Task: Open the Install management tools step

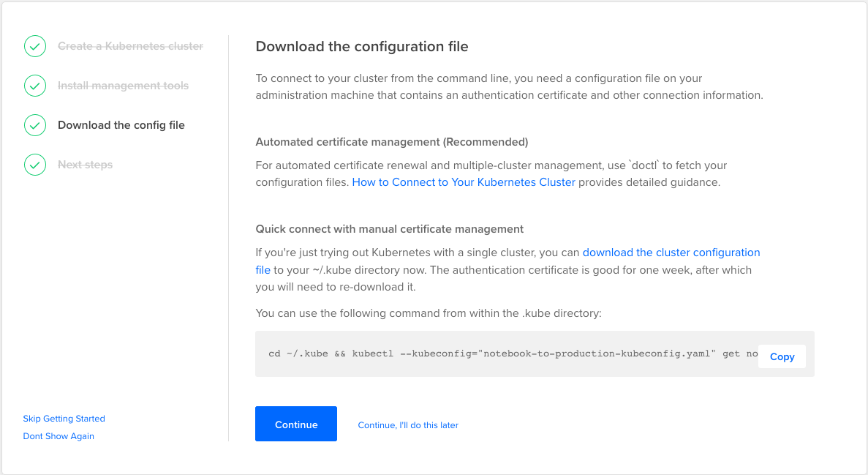Action: point(123,86)
